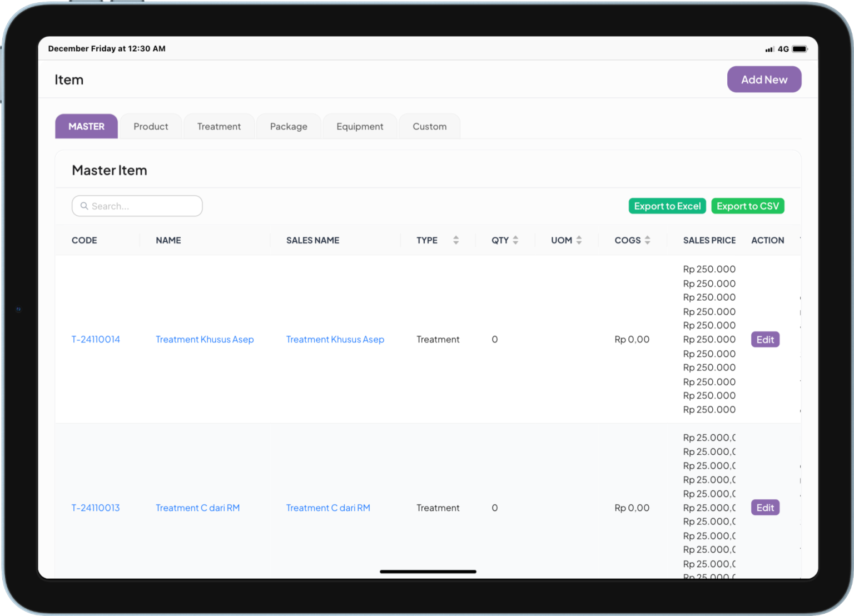Open Treatment Khusus Asep name link
The width and height of the screenshot is (854, 616).
click(x=205, y=340)
